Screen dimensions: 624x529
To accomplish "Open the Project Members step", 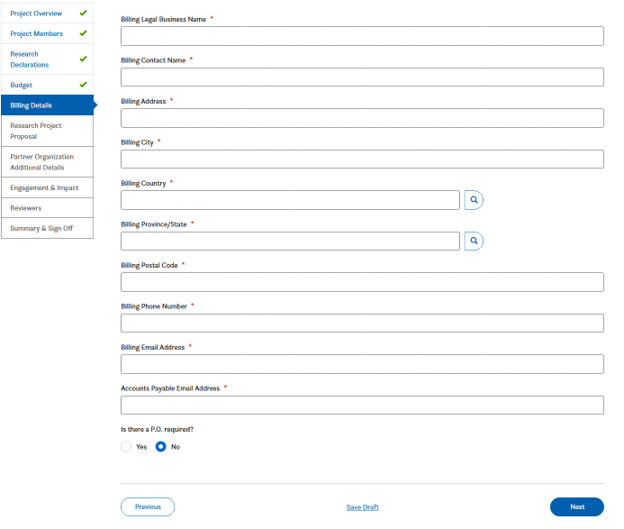I will click(47, 33).
